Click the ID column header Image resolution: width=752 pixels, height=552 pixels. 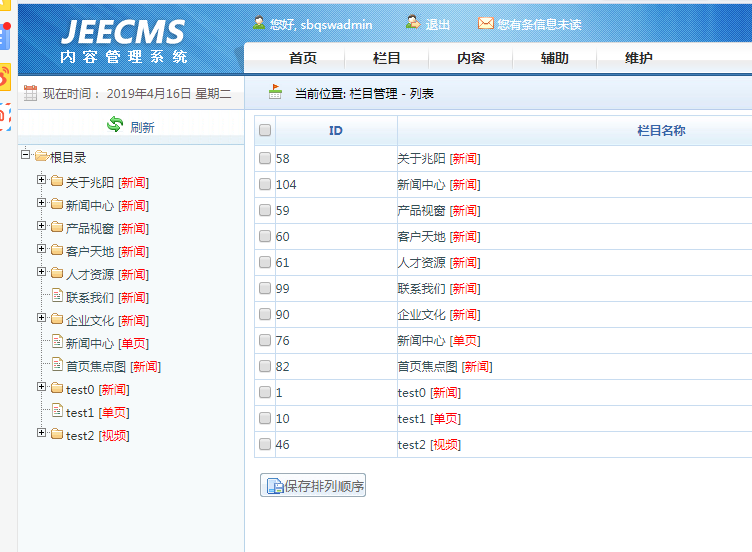pyautogui.click(x=336, y=130)
